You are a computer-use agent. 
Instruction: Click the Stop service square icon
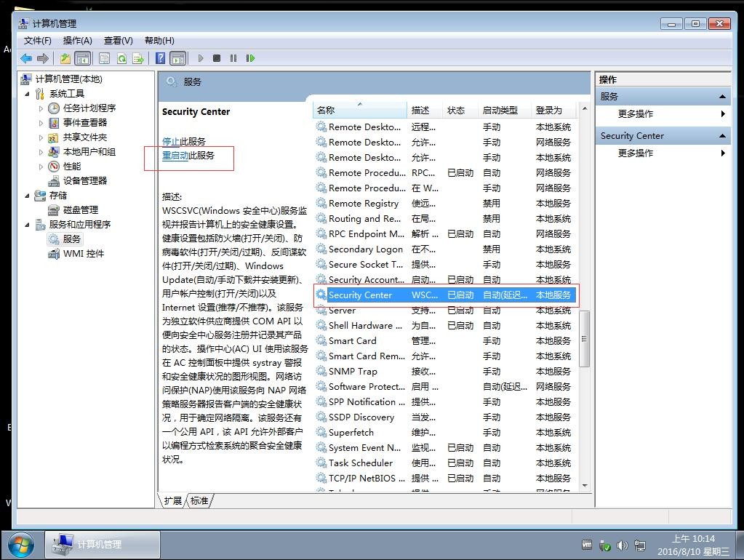tap(217, 58)
